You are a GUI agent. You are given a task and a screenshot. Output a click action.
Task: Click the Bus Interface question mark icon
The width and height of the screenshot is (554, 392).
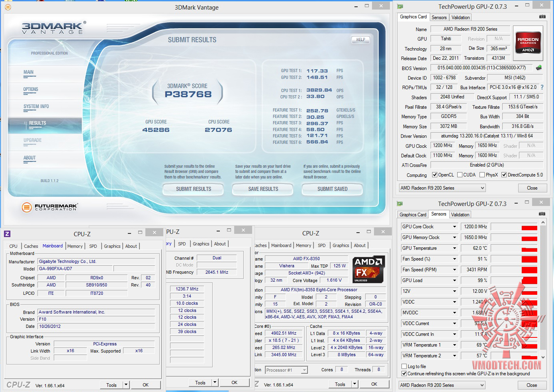pyautogui.click(x=542, y=87)
